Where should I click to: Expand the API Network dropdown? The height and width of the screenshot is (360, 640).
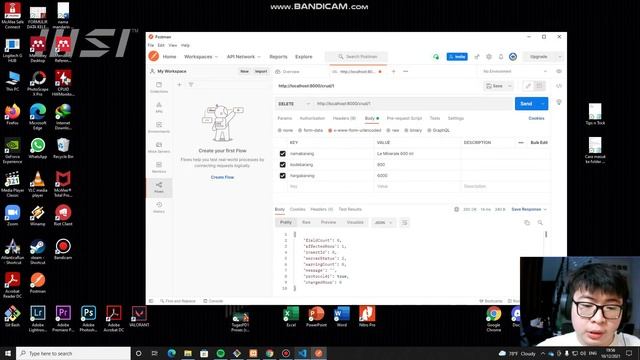[x=244, y=57]
